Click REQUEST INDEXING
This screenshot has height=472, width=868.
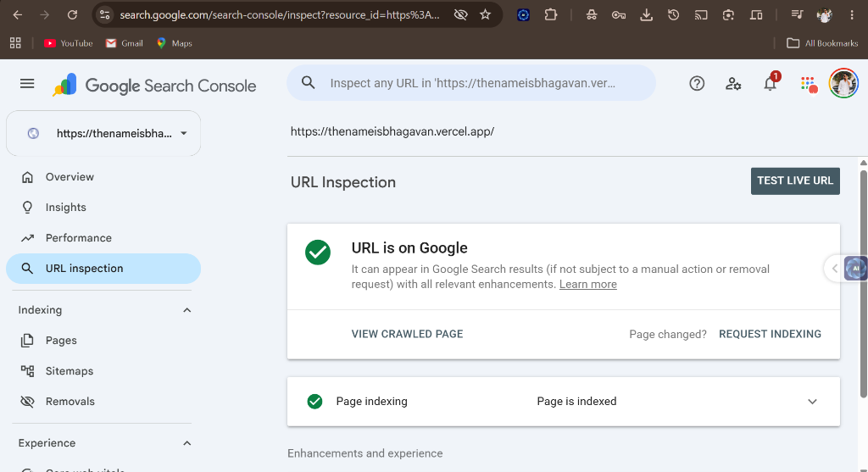click(770, 334)
